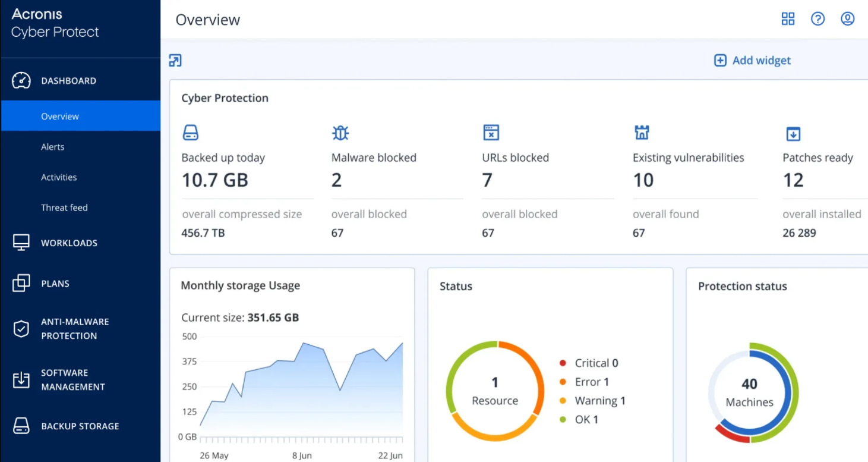Screen dimensions: 868x462
Task: Click the 40 Machines donut chart center
Action: (x=750, y=392)
